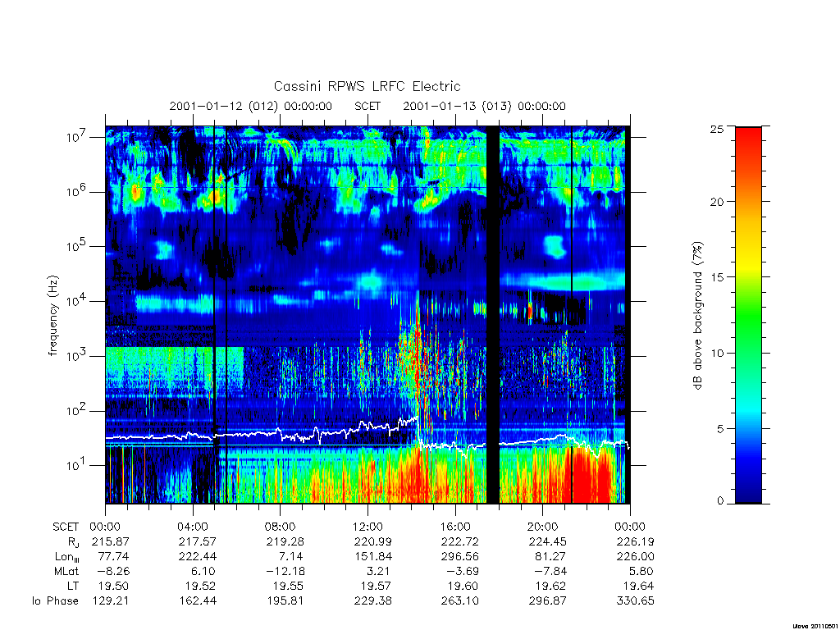840x630 pixels.
Task: Click the color bar tick value "20"
Action: (717, 202)
